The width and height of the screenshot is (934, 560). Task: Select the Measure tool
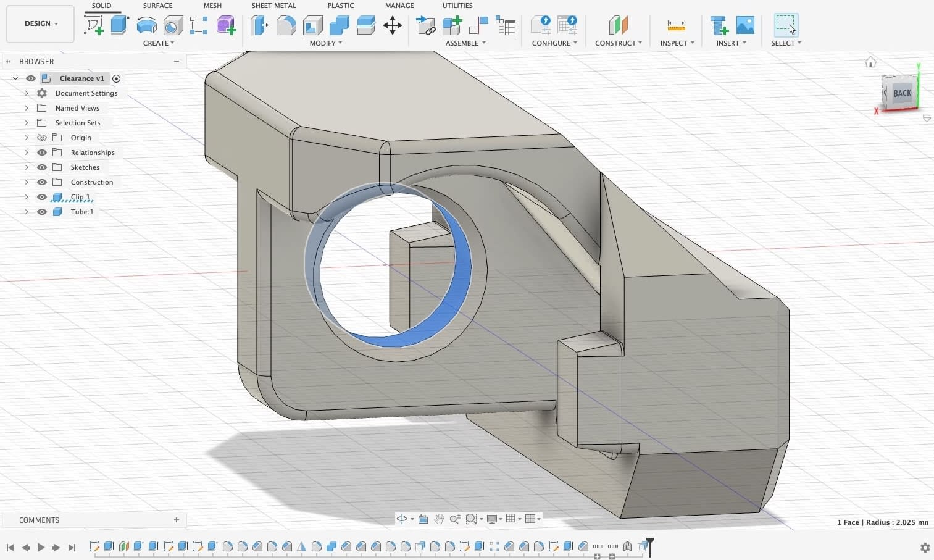677,25
